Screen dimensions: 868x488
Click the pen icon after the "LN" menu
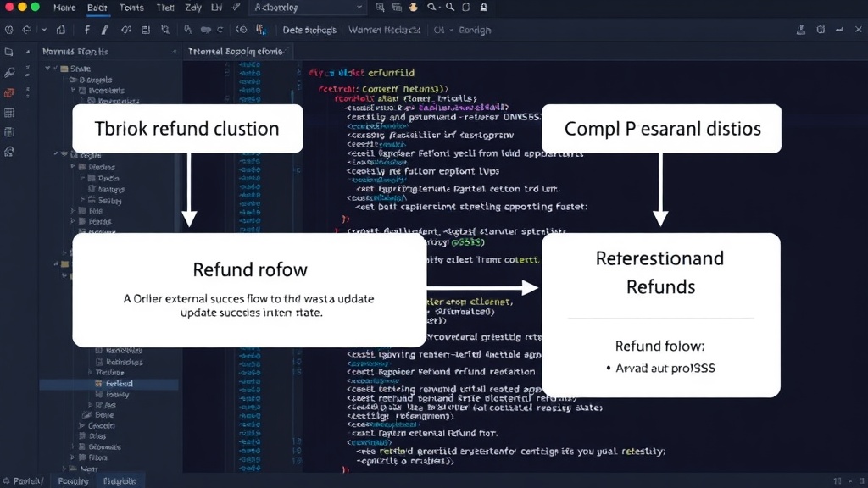click(237, 7)
